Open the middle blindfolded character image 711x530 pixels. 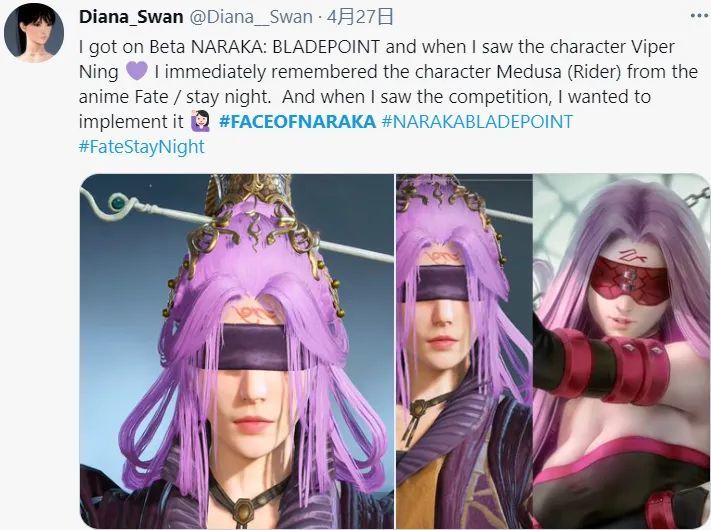pyautogui.click(x=464, y=351)
